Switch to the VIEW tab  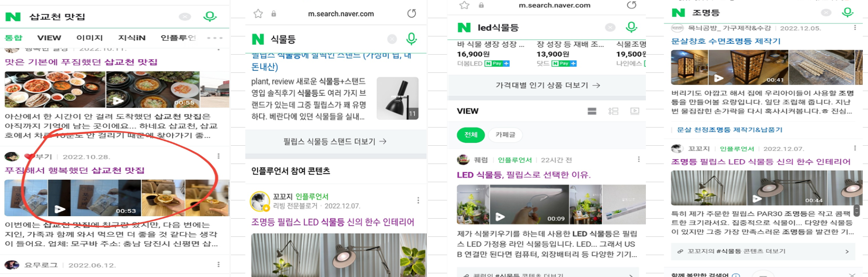[x=49, y=37]
